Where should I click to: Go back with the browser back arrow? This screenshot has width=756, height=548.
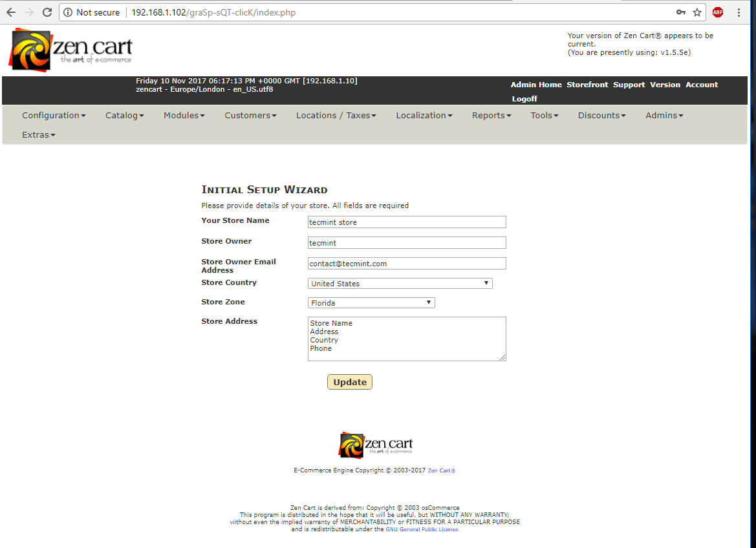point(10,12)
